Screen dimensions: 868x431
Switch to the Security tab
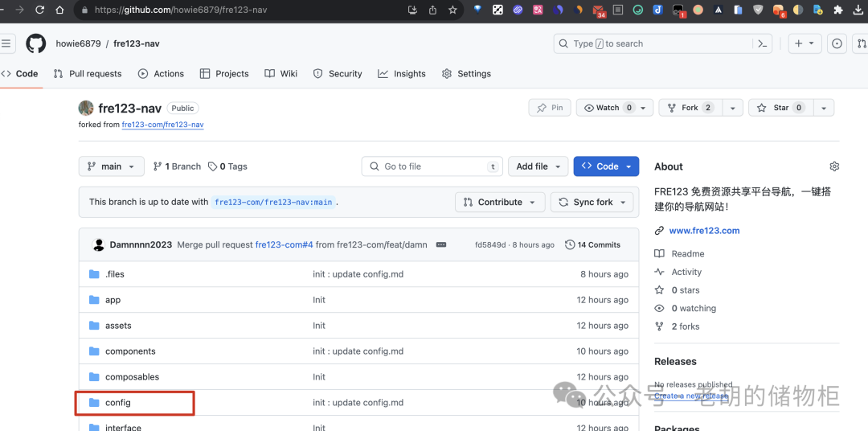coord(338,74)
